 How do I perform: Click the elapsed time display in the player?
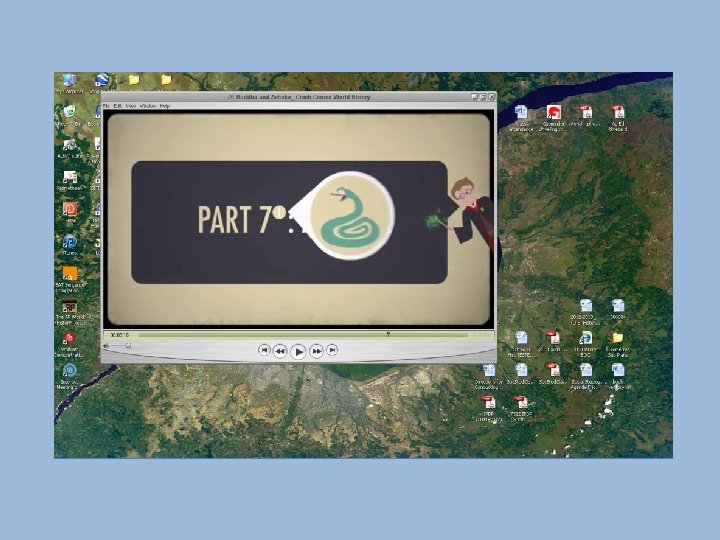[x=120, y=335]
